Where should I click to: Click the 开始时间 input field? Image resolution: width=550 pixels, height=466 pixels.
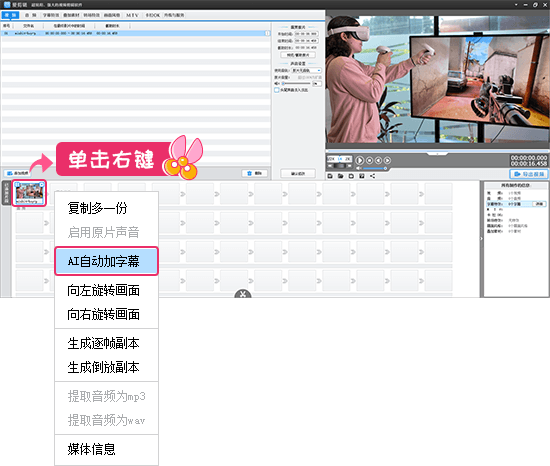point(306,34)
